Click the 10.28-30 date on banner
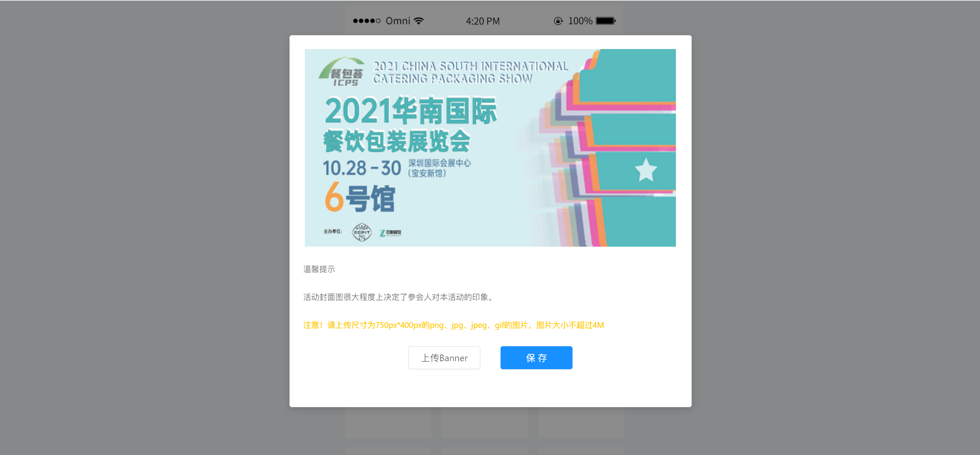The width and height of the screenshot is (980, 455). (362, 168)
